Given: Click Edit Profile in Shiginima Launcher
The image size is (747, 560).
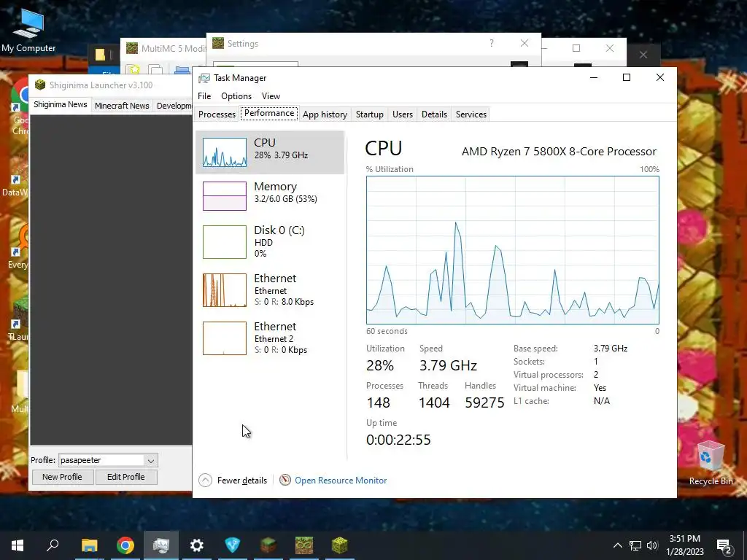Looking at the screenshot, I should 125,477.
